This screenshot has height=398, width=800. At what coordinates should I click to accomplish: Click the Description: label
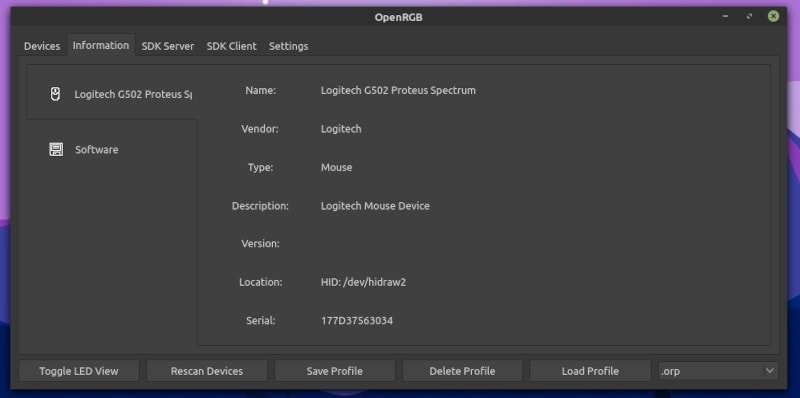(260, 206)
